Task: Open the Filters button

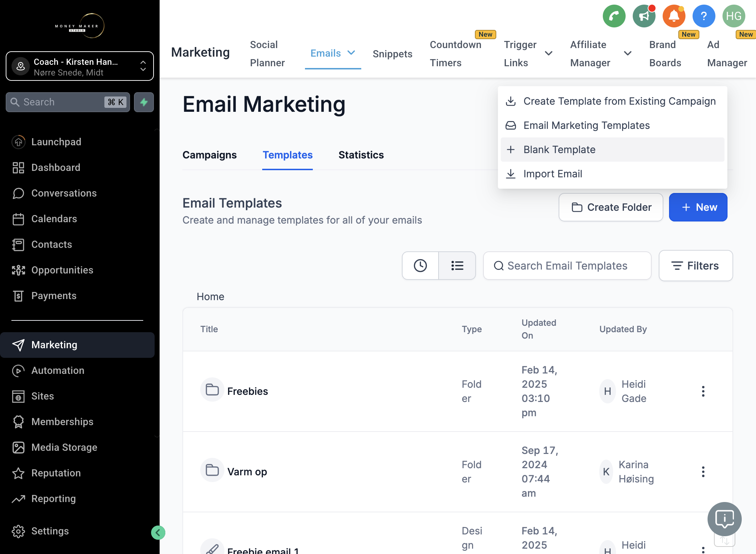Action: [695, 266]
